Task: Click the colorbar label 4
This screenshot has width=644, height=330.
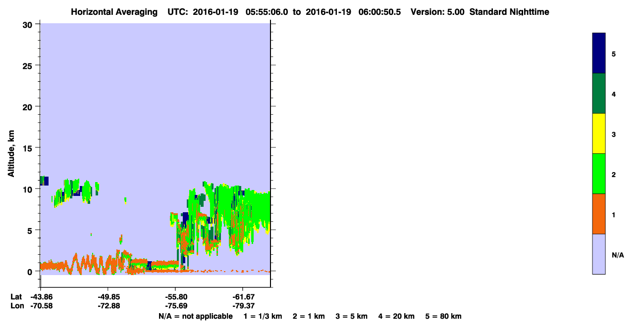Action: pos(614,94)
